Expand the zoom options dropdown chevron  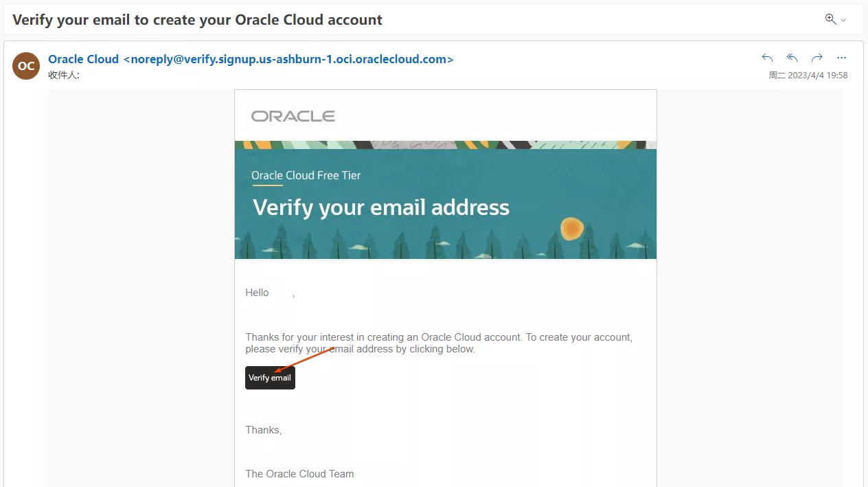coord(843,20)
